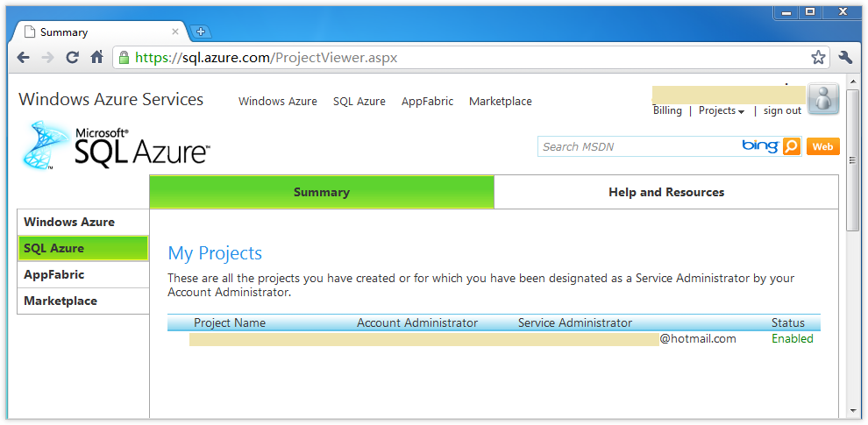Image resolution: width=868 pixels, height=425 pixels.
Task: Bookmark page with the star icon
Action: coord(818,58)
